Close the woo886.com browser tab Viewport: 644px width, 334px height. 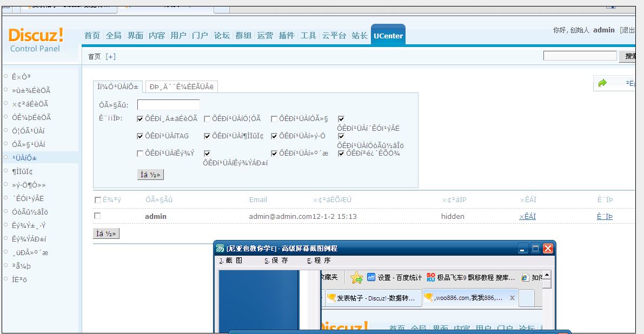tap(512, 298)
